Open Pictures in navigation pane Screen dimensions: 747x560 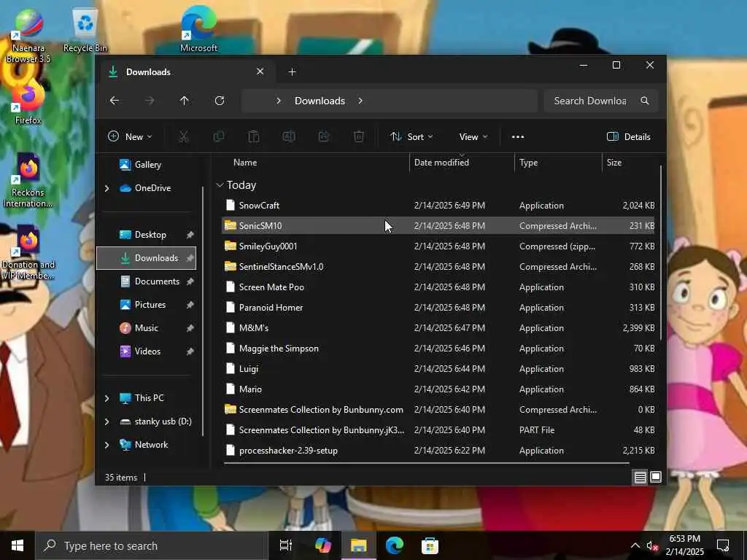150,305
